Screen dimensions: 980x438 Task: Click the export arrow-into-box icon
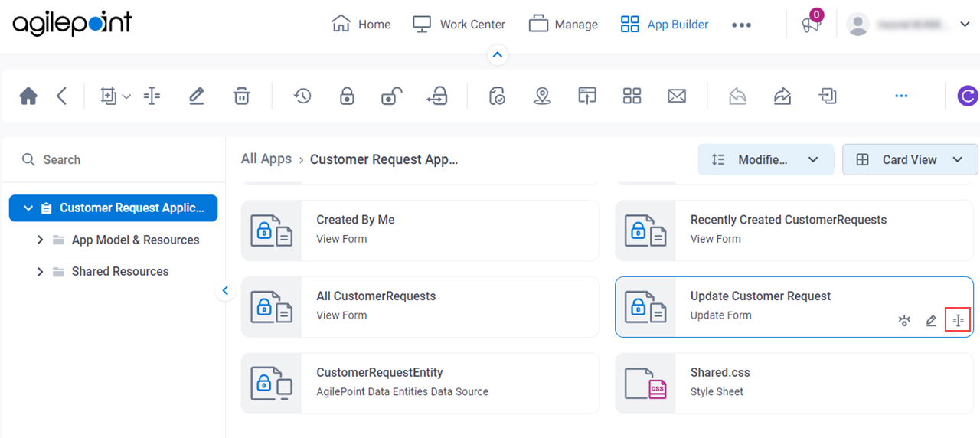[828, 96]
